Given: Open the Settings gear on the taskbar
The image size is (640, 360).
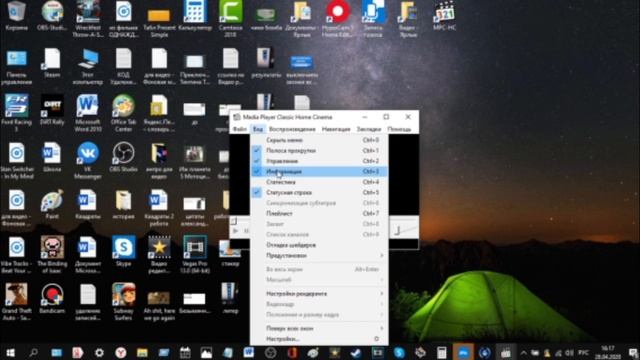Looking at the screenshot, I should coord(99,353).
